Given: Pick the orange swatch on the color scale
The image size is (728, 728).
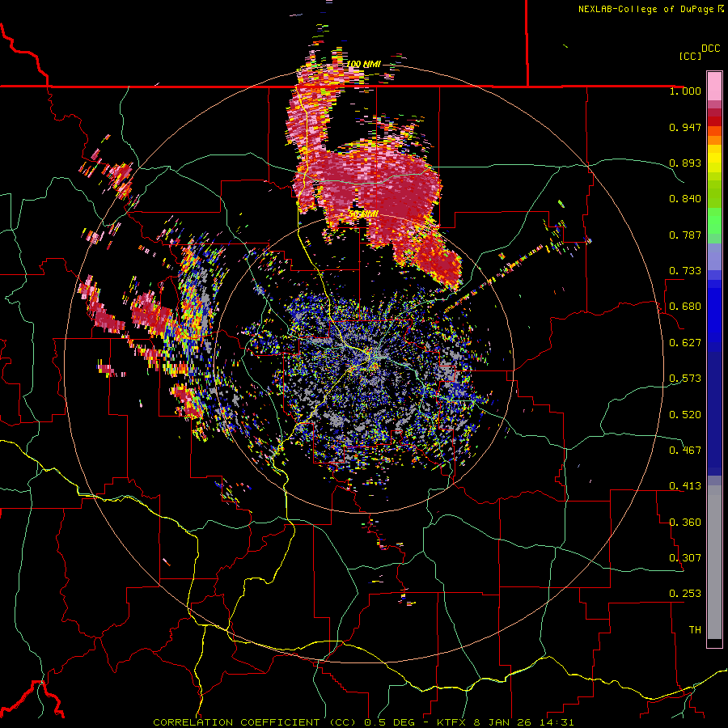Looking at the screenshot, I should (x=714, y=140).
